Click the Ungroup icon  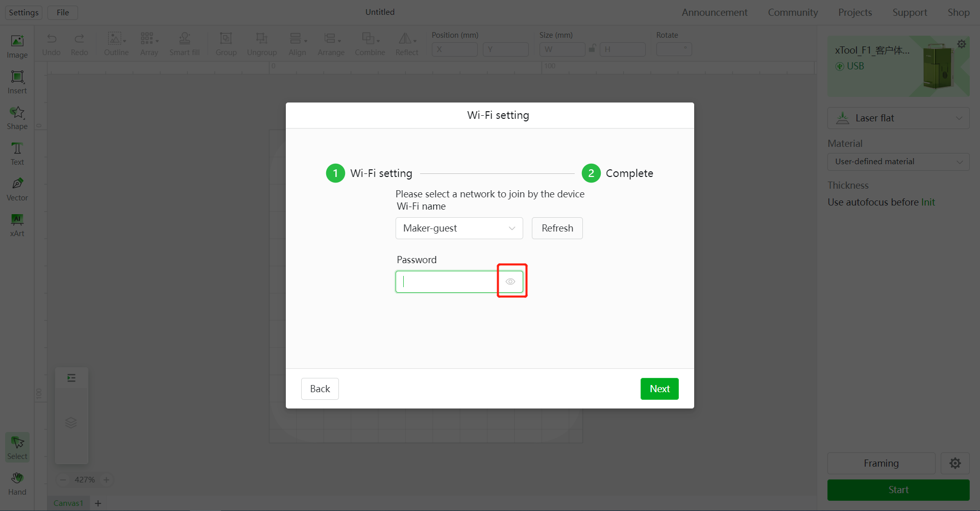click(x=262, y=44)
